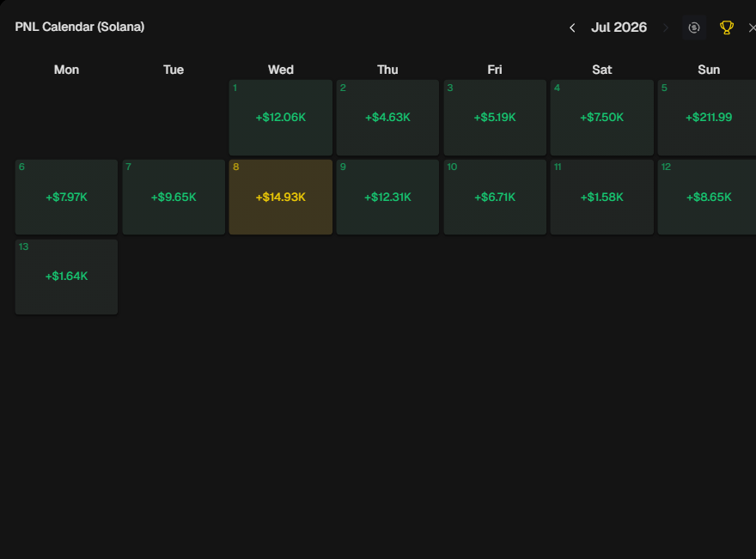Click the Sat column header
This screenshot has height=559, width=756.
pyautogui.click(x=601, y=70)
